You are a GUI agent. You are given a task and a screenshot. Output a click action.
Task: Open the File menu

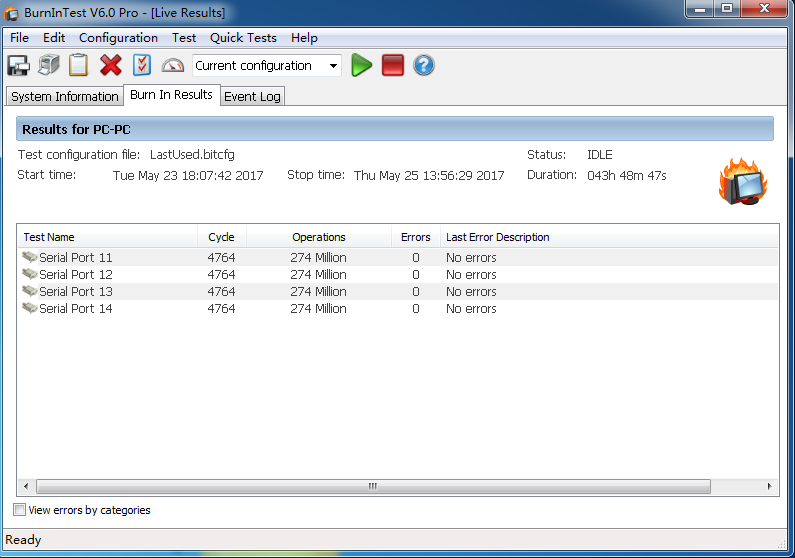pyautogui.click(x=19, y=38)
